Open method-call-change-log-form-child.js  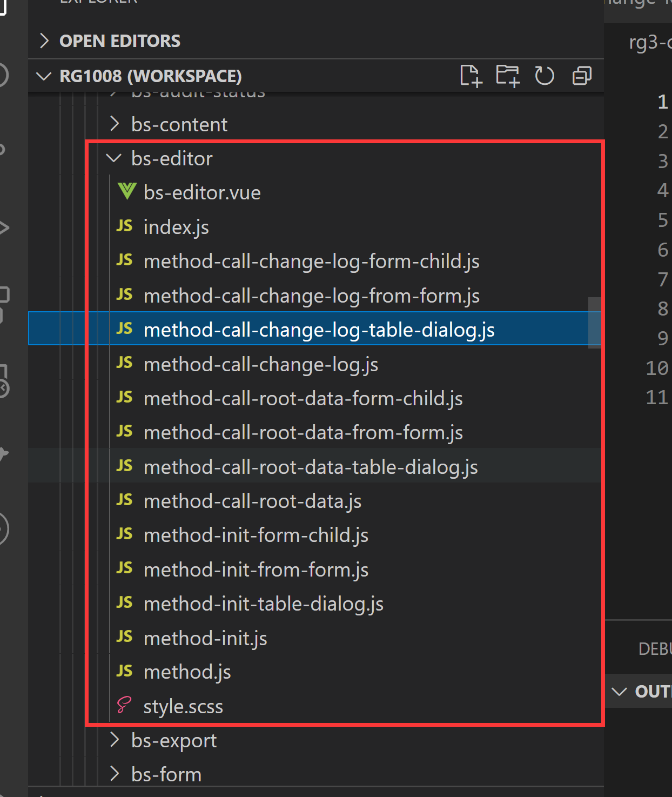pos(312,262)
